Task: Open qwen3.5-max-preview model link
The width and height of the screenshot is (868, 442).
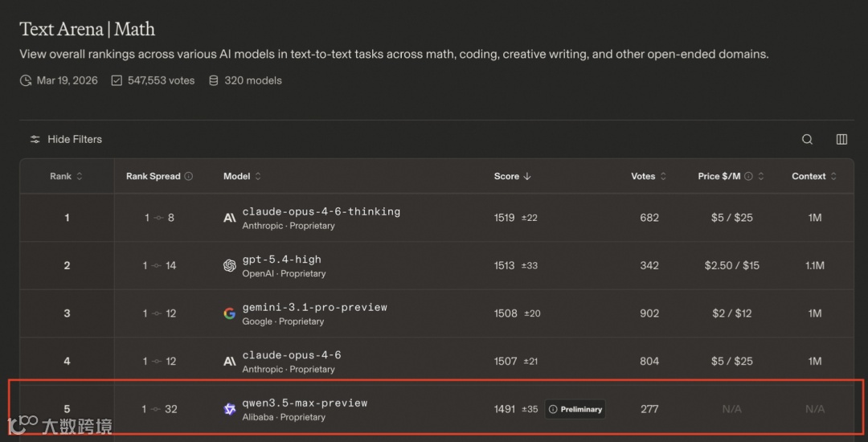Action: pos(305,403)
